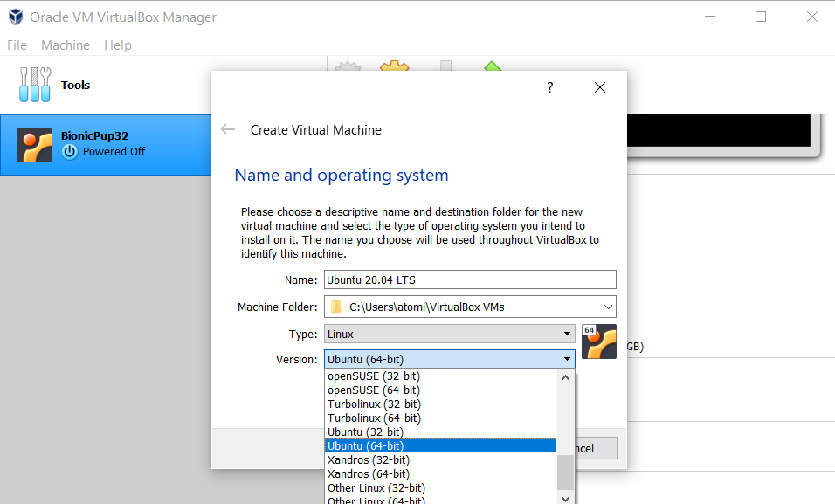Click the back arrow in wizard
Viewport: 835px width, 504px height.
click(228, 129)
